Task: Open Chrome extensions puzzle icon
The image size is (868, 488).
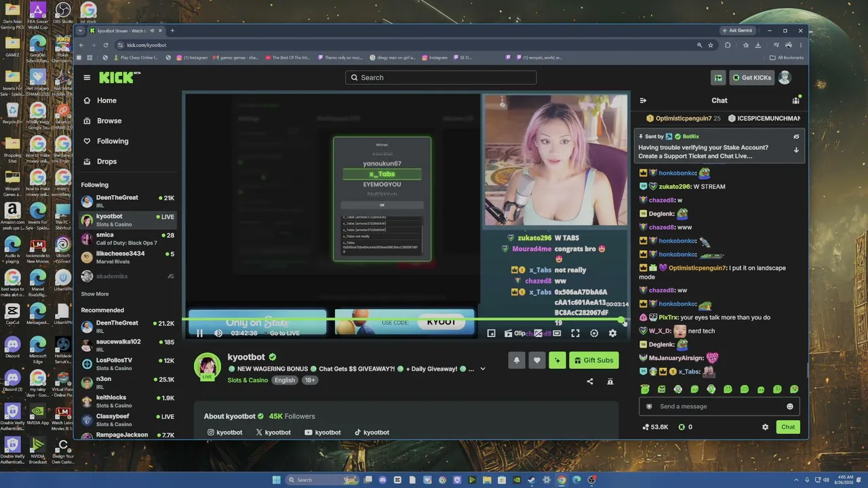Action: [728, 45]
